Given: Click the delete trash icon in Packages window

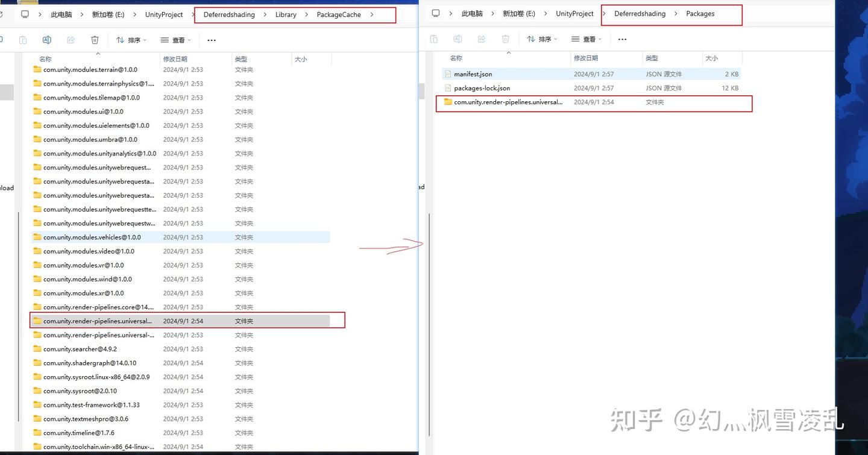Looking at the screenshot, I should coord(506,39).
